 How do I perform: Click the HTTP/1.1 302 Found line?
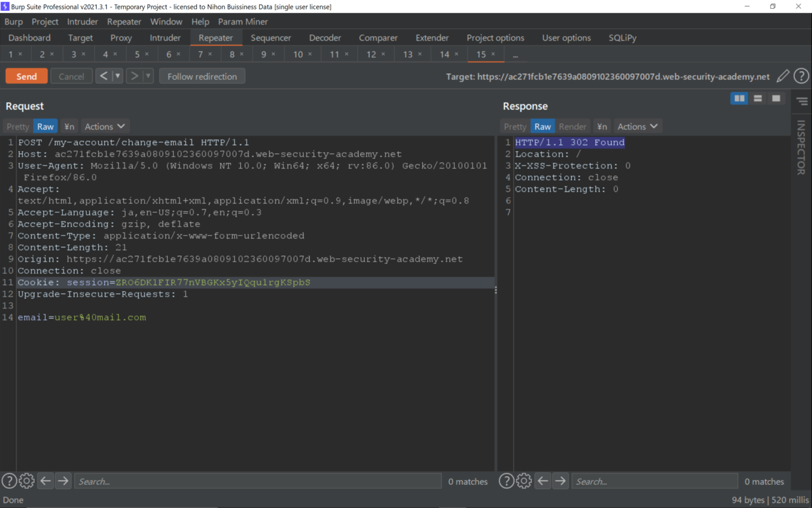tap(569, 142)
